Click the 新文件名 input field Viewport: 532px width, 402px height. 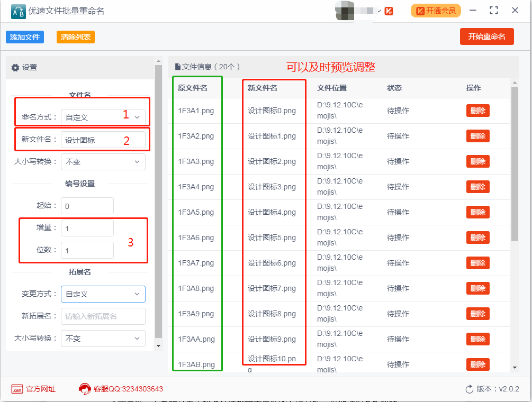pos(103,140)
